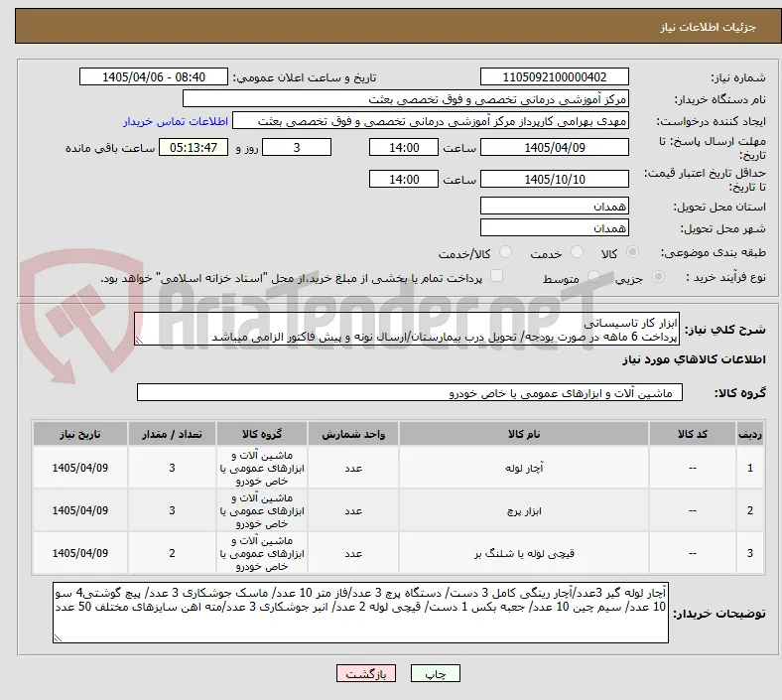Image resolution: width=782 pixels, height=700 pixels.
Task: Click the شرح کلی نیاز description box
Action: coord(407,329)
